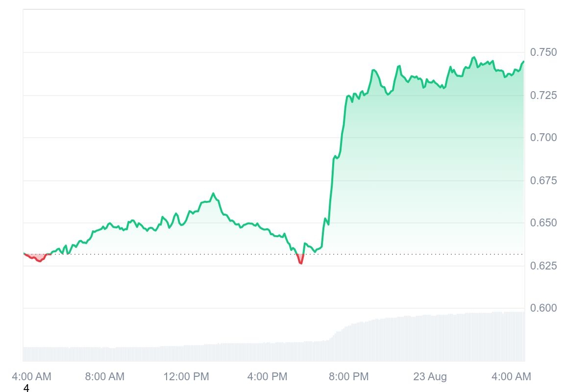Click the 0.750 price axis label
This screenshot has height=392, width=588.
[x=543, y=52]
